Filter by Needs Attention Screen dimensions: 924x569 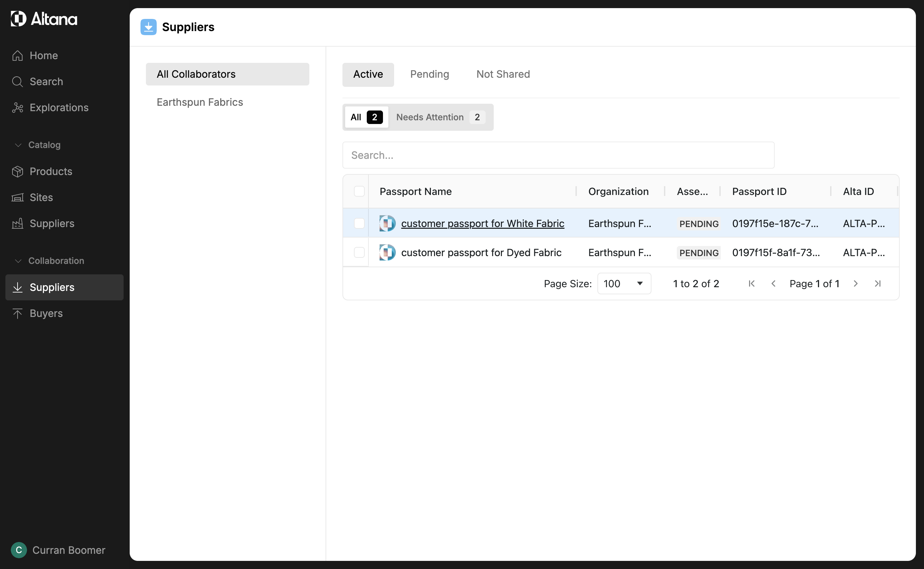coord(440,117)
